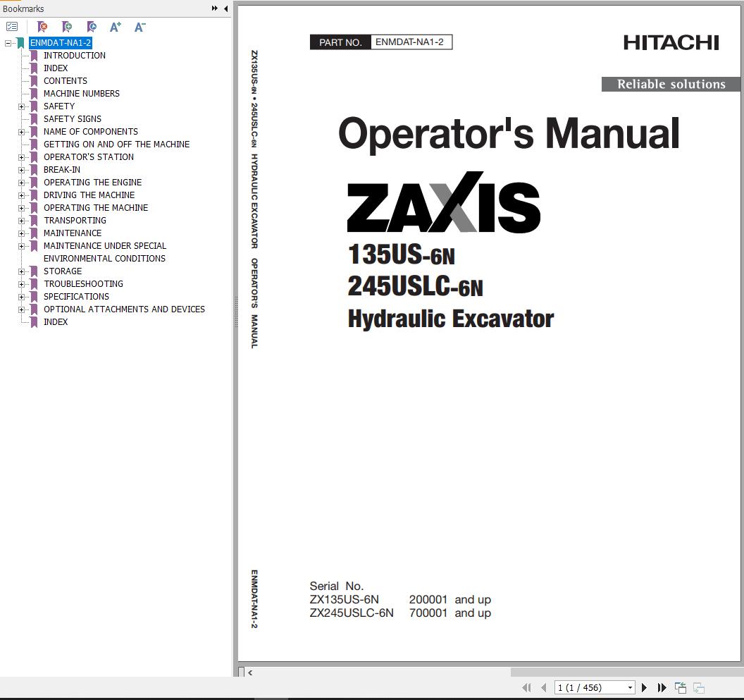Image resolution: width=744 pixels, height=700 pixels.
Task: Click the expand panel double-arrow icon
Action: [214, 8]
